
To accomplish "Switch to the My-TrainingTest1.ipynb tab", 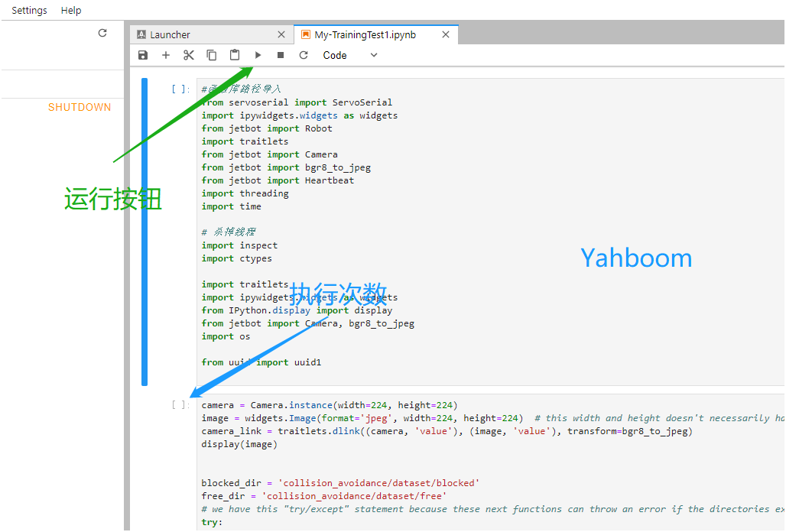I will pyautogui.click(x=376, y=34).
